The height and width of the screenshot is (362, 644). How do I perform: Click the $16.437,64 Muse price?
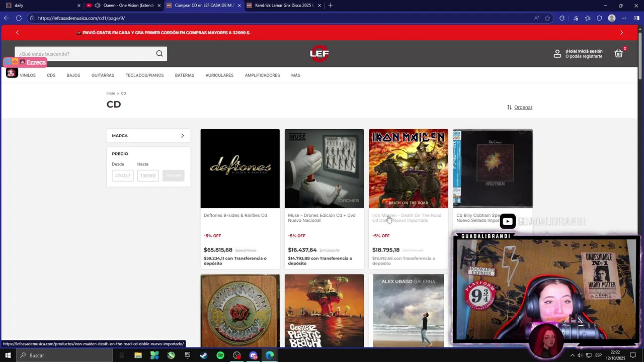click(x=302, y=250)
